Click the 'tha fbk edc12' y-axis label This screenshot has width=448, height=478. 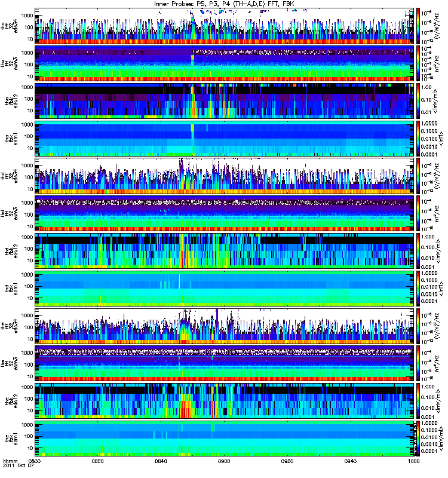pyautogui.click(x=11, y=101)
